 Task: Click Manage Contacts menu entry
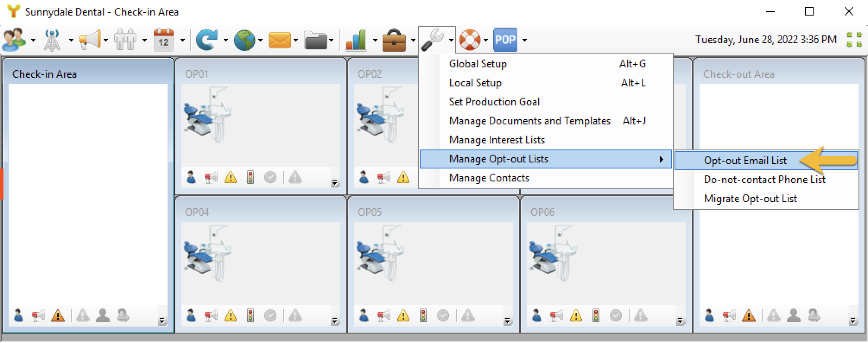(489, 178)
